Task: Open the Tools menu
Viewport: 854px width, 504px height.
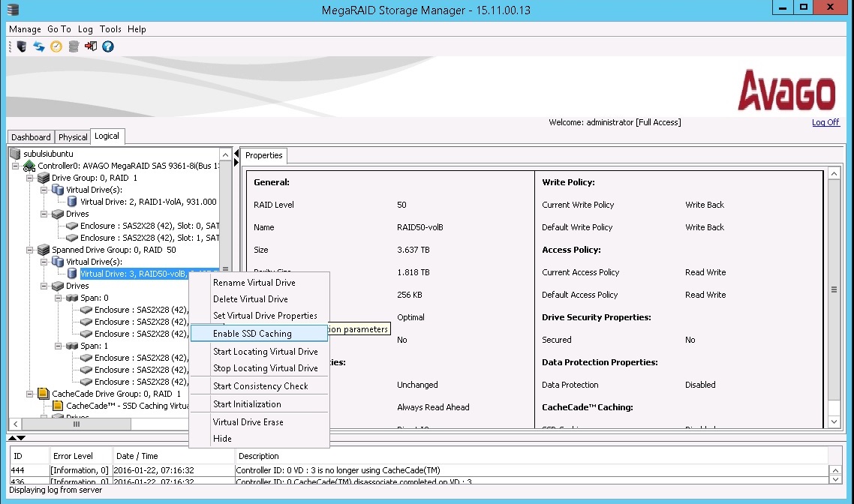Action: [110, 28]
